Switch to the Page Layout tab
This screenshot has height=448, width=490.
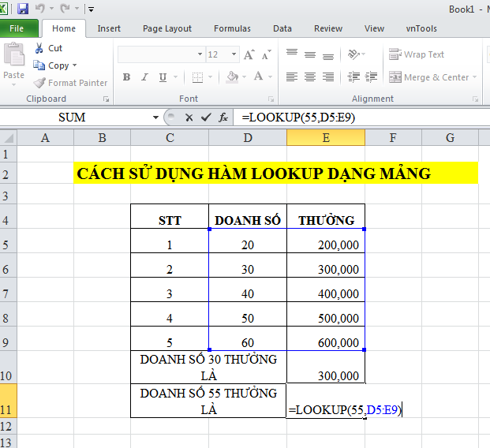(x=166, y=28)
